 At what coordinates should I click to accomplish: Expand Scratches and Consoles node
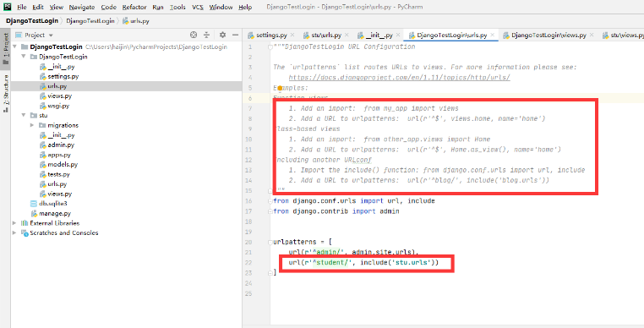coord(14,233)
